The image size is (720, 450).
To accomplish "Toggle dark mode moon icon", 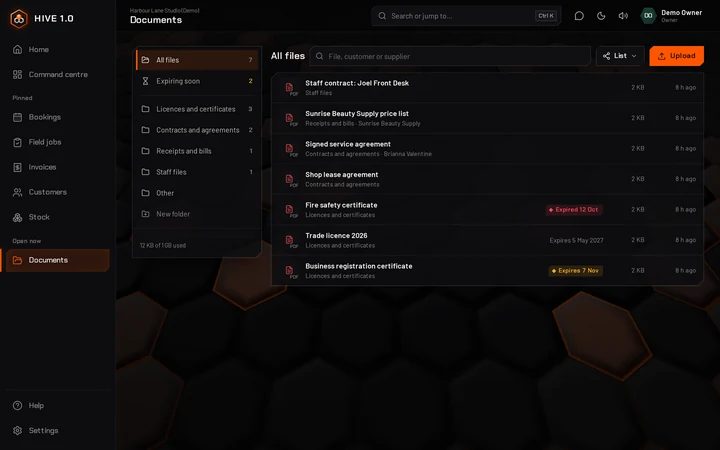I will [601, 16].
